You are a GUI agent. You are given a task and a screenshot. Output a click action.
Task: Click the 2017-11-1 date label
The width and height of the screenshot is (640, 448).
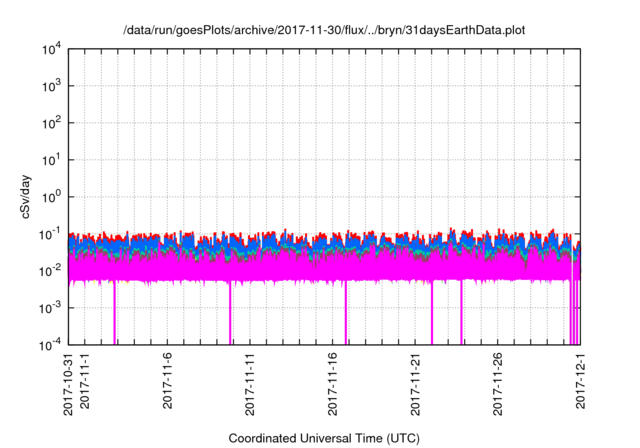[x=84, y=380]
